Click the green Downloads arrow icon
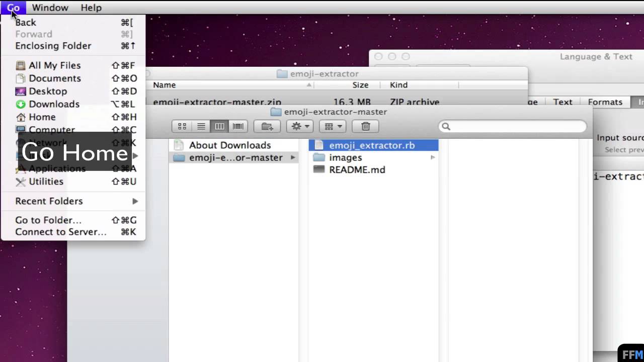The width and height of the screenshot is (644, 362). [x=21, y=104]
